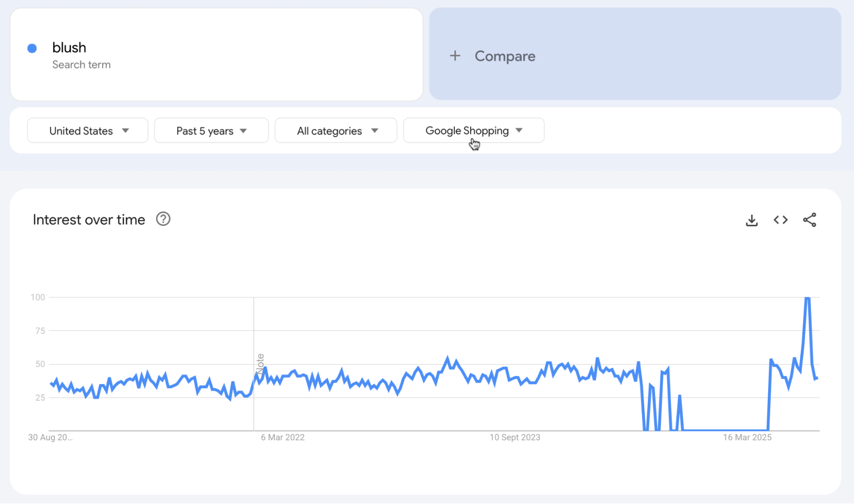Image resolution: width=854 pixels, height=504 pixels.
Task: Click the plus icon beside Compare
Action: coord(455,56)
